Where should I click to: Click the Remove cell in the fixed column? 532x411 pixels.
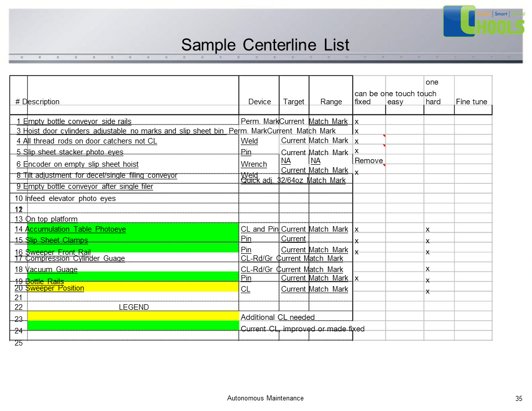pos(369,161)
